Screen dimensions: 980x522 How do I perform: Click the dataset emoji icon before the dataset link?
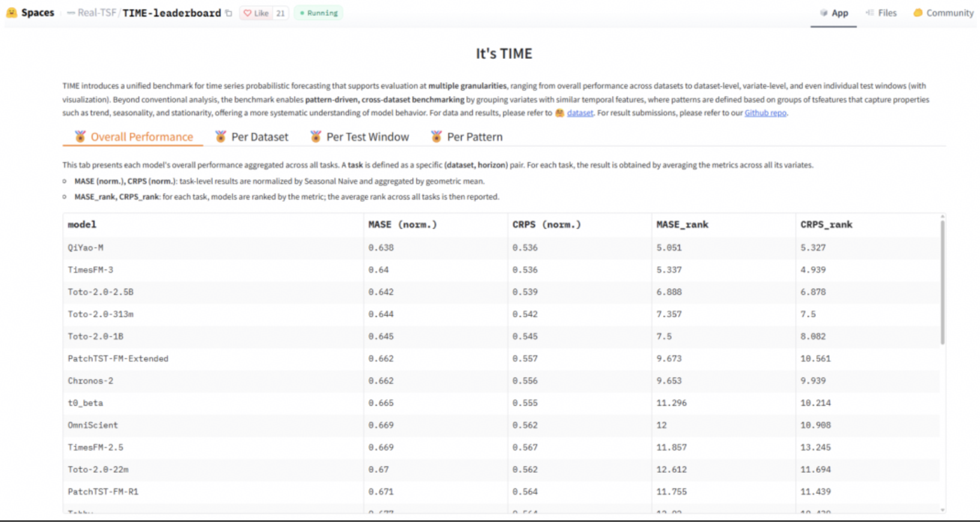(x=560, y=113)
